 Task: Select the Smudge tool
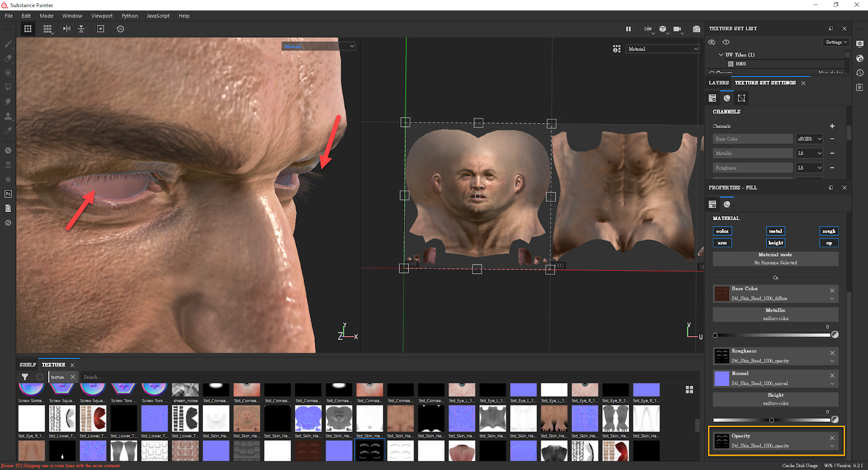[8, 102]
